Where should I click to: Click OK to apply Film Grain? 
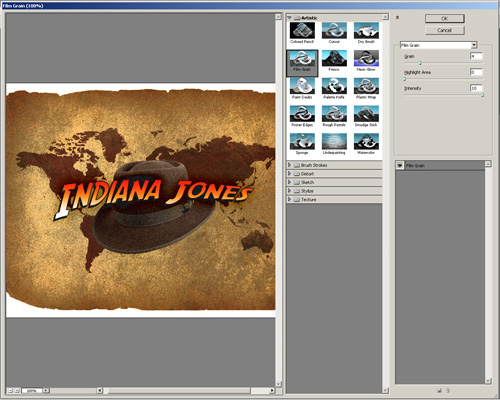pyautogui.click(x=445, y=18)
